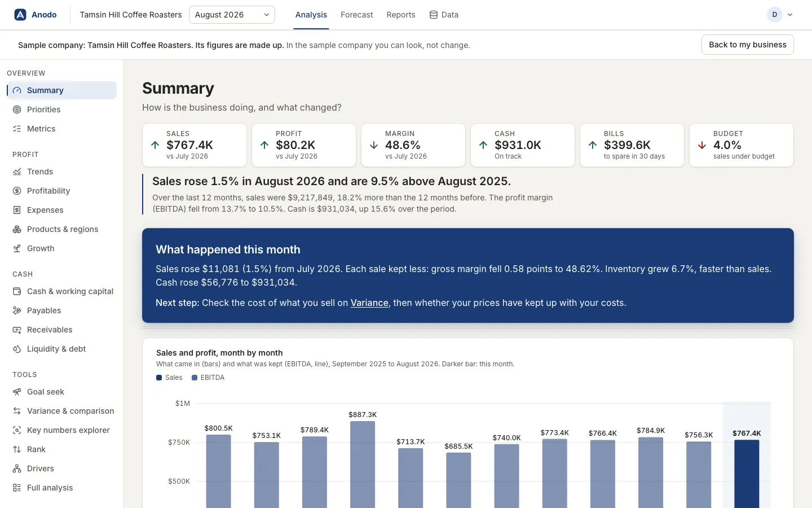Click the Priorities target icon
Viewport: 812px width, 508px height.
coord(17,110)
